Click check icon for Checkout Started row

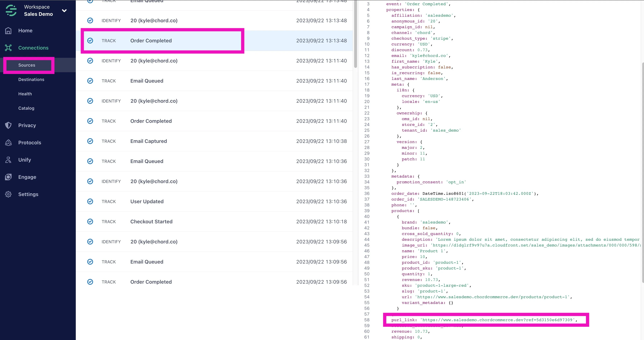click(x=90, y=222)
